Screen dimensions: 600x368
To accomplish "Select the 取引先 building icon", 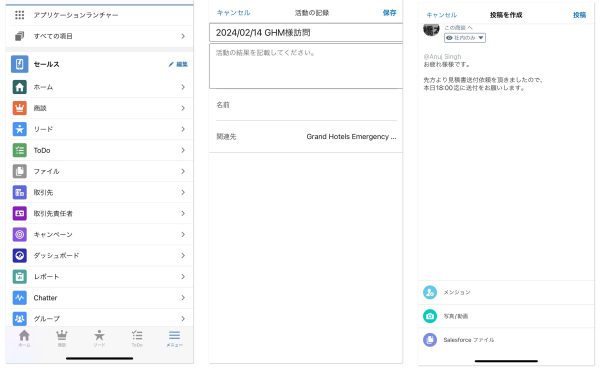I will 20,192.
